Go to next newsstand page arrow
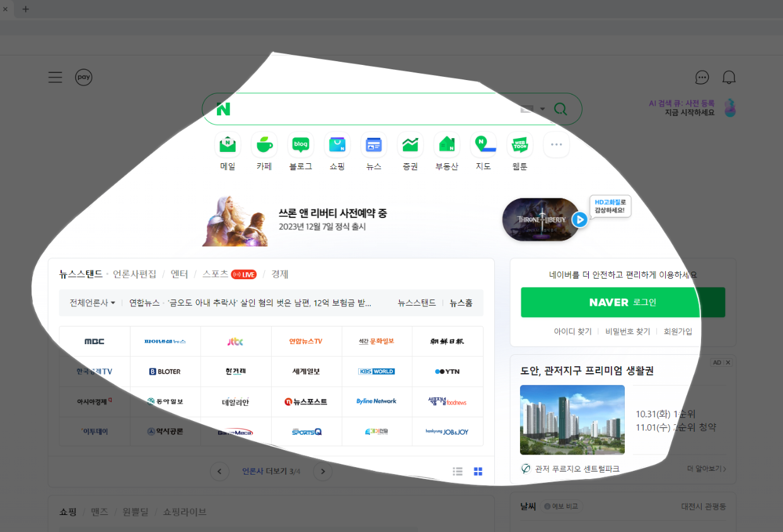Screen dimensions: 783x532 coord(323,471)
